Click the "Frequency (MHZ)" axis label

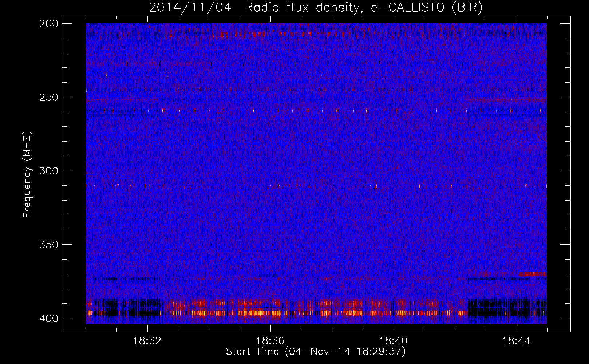[27, 174]
